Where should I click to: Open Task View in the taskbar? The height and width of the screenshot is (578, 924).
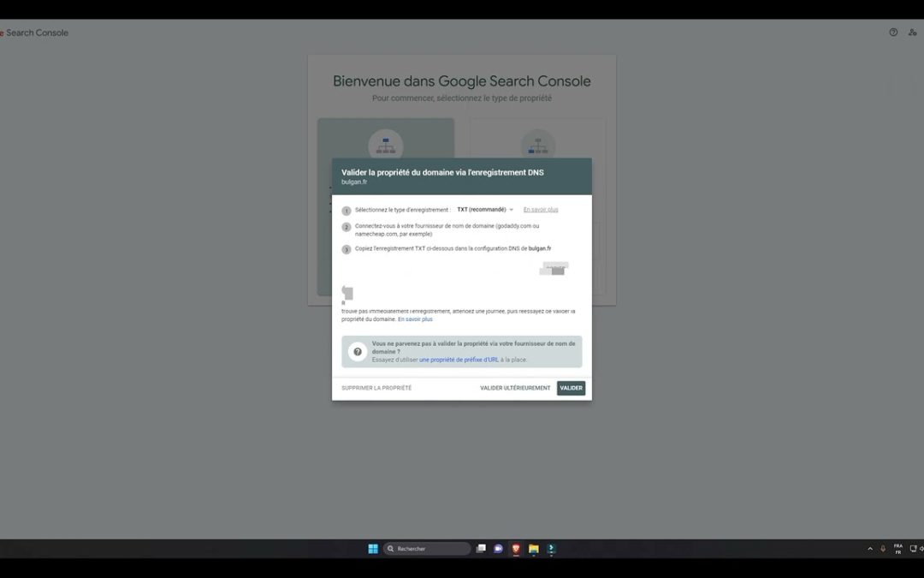(x=481, y=549)
